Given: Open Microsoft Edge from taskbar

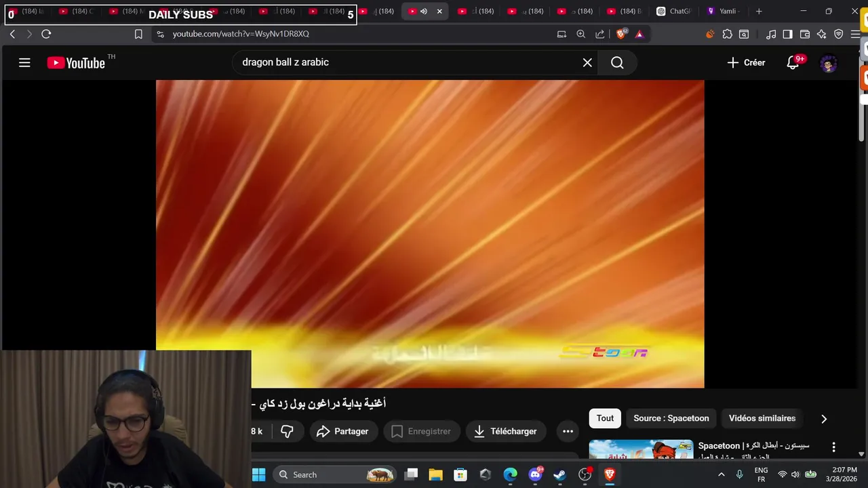Looking at the screenshot, I should [x=510, y=474].
